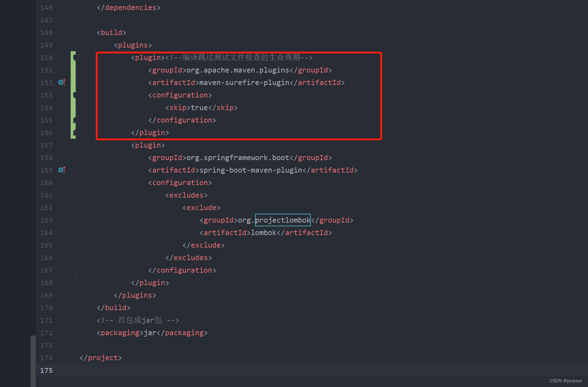This screenshot has height=387, width=588.
Task: Collapse the excludes fold on line 161
Action: [76, 195]
